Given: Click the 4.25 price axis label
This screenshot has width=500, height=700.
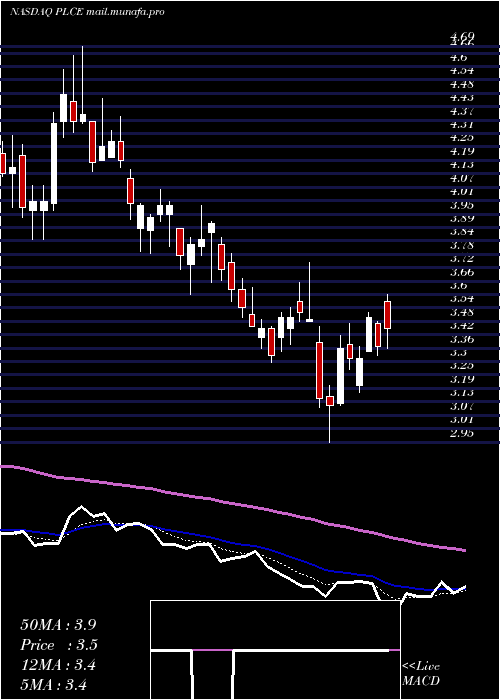Looking at the screenshot, I should (462, 138).
